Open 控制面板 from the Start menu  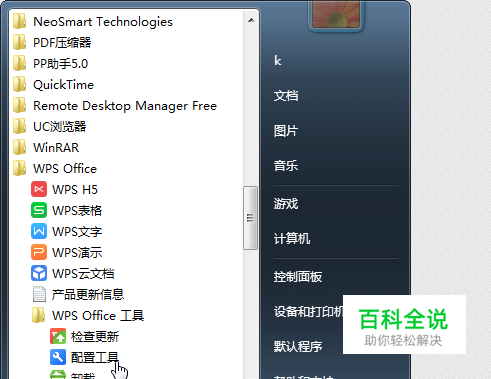[298, 277]
